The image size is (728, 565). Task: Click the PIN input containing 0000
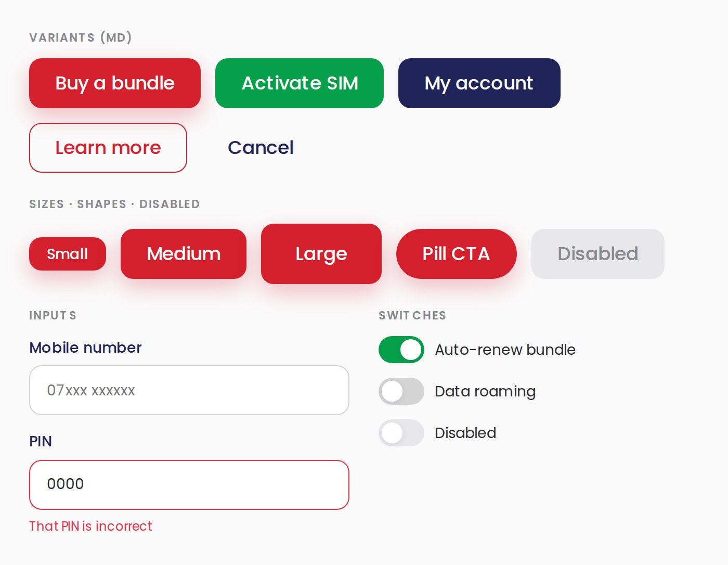[189, 485]
